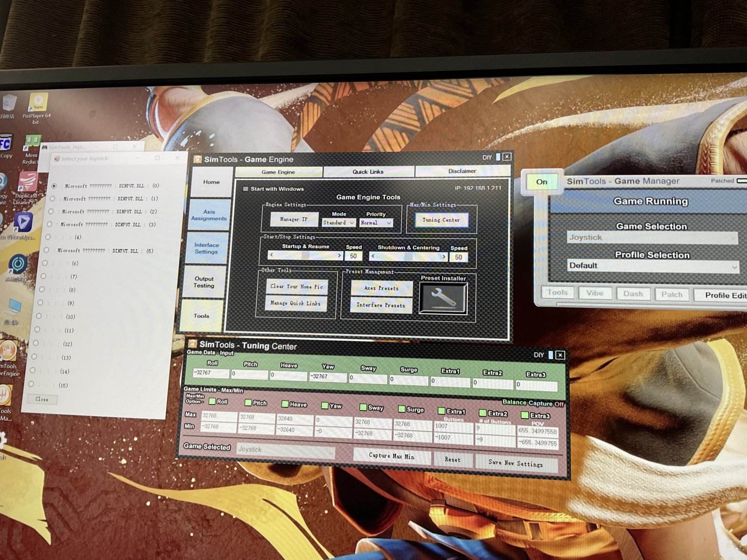The height and width of the screenshot is (560, 747).
Task: Open the SimTools GameEngine desktop shortcut
Action: click(x=8, y=358)
